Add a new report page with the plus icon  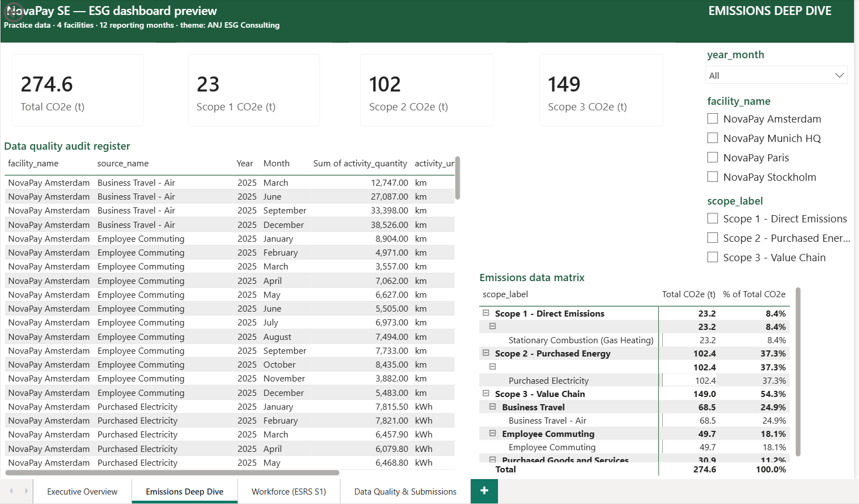pyautogui.click(x=484, y=491)
